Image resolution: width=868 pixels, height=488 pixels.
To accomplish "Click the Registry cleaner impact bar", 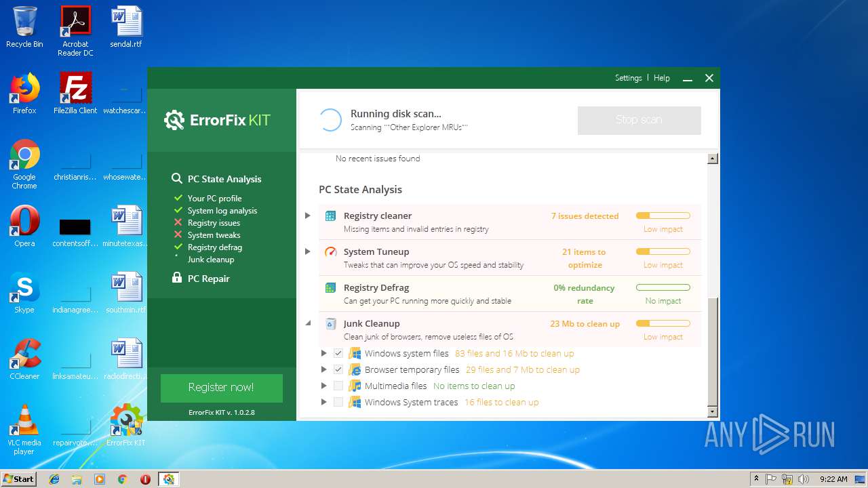I will click(x=663, y=216).
